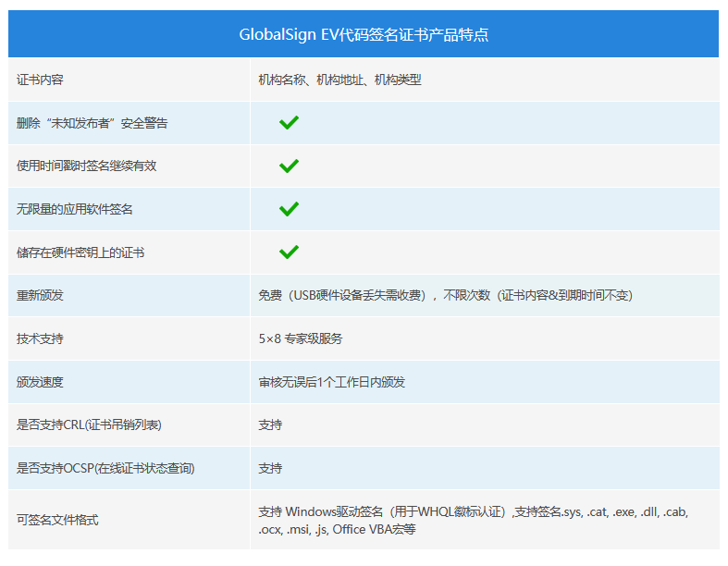This screenshot has height=566, width=728.
Task: Select the value 5×8 专家级服务
Action: pyautogui.click(x=301, y=338)
